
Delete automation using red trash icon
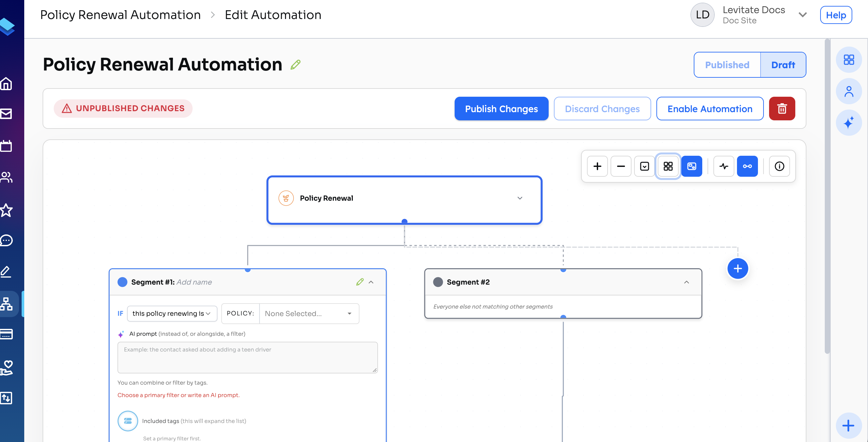point(782,109)
